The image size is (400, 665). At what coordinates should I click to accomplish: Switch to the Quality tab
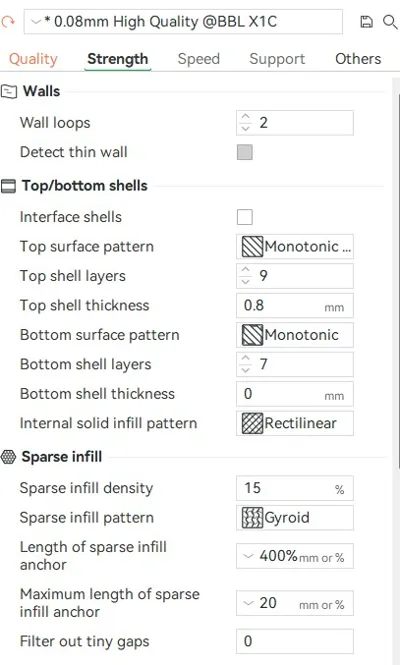pos(33,59)
